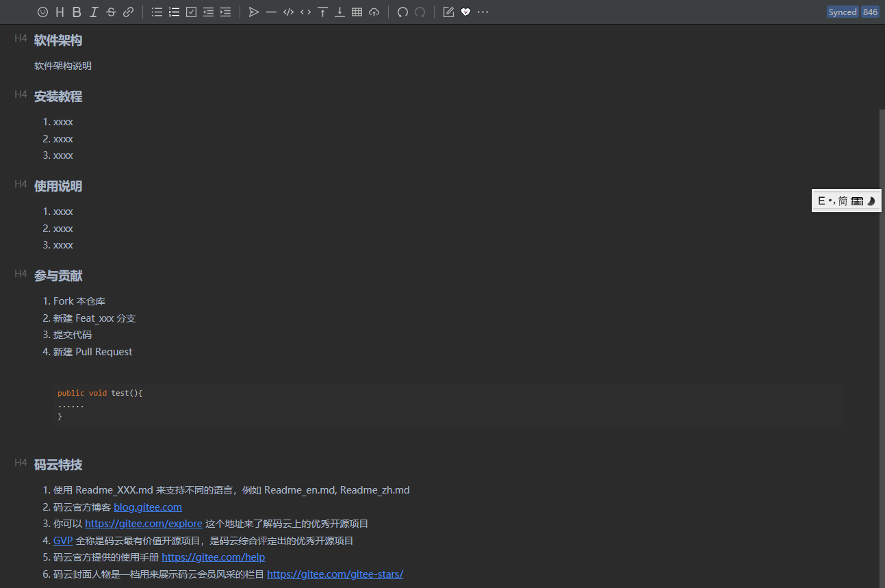Apply italic formatting

pyautogui.click(x=94, y=12)
